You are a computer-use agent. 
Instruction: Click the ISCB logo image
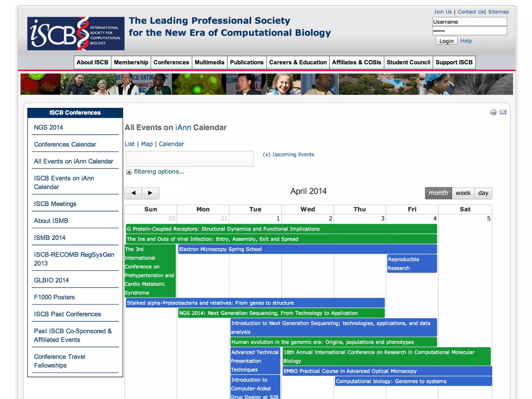coord(76,34)
